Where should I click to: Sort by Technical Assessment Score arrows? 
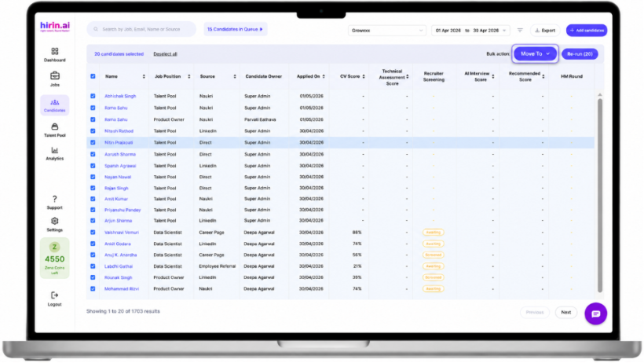[x=408, y=77]
